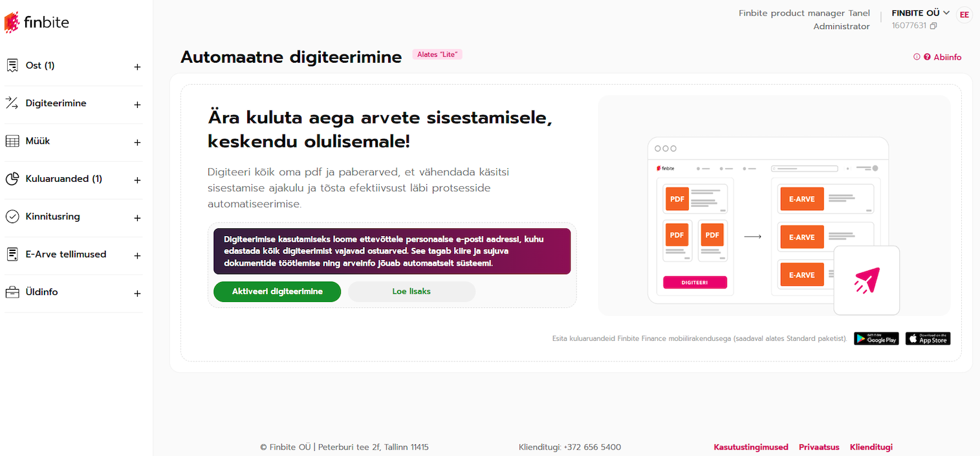Expand the Digiteerimine section plus sign
Screen dimensions: 980x456
point(137,104)
